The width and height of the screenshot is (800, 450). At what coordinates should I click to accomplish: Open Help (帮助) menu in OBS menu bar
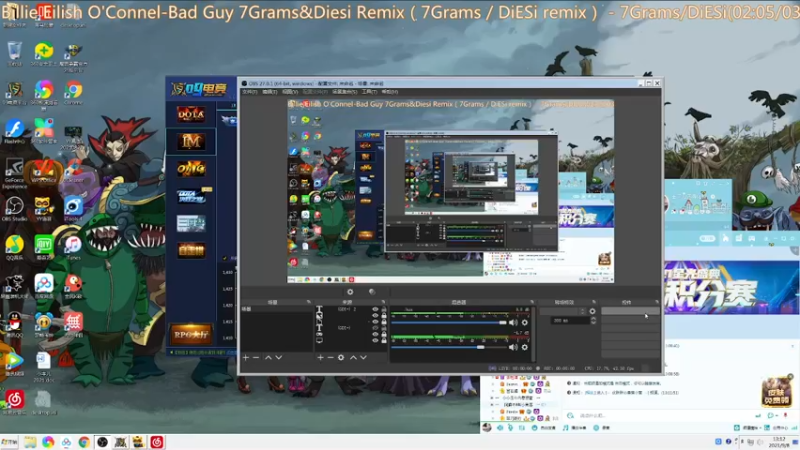(390, 92)
